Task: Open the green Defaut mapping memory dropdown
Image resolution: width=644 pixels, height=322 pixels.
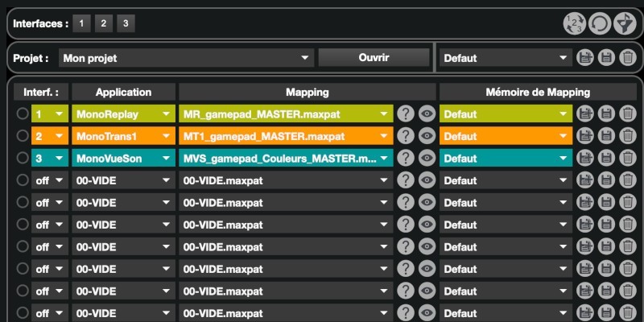Action: pos(506,114)
